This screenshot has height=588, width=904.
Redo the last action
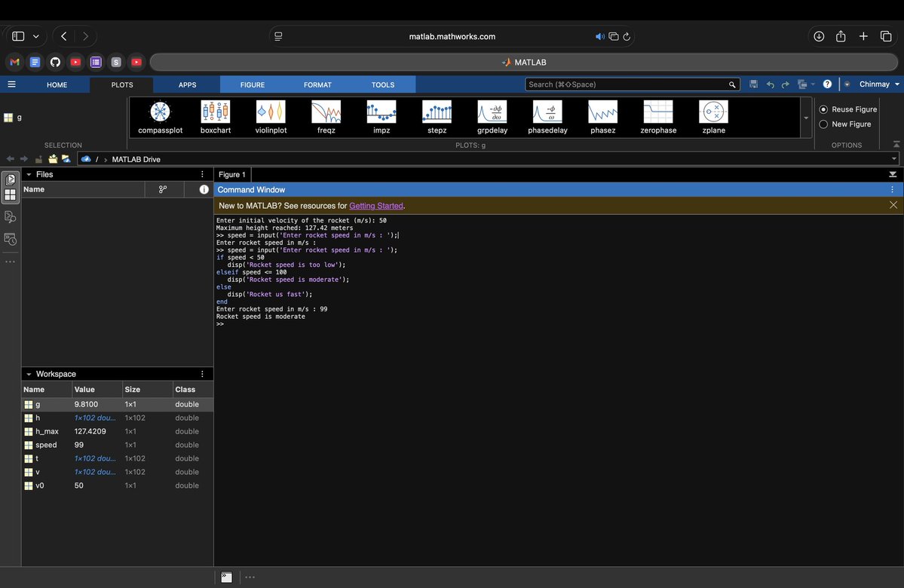pyautogui.click(x=785, y=84)
